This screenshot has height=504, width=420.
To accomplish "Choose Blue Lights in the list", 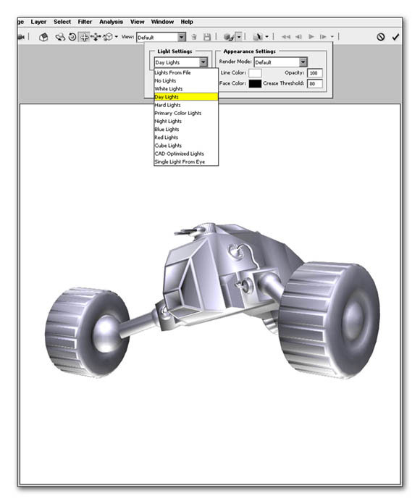I will coord(186,129).
